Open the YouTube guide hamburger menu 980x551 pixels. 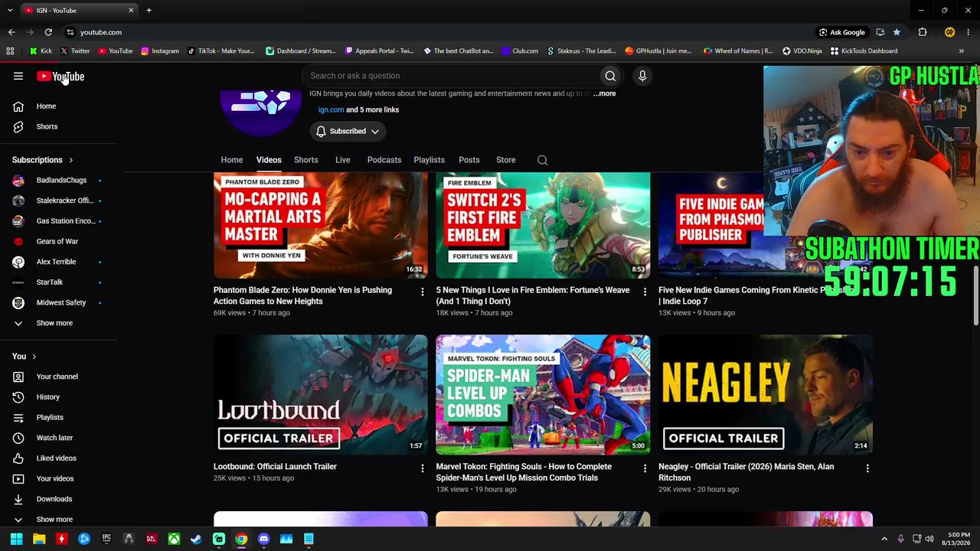click(18, 77)
